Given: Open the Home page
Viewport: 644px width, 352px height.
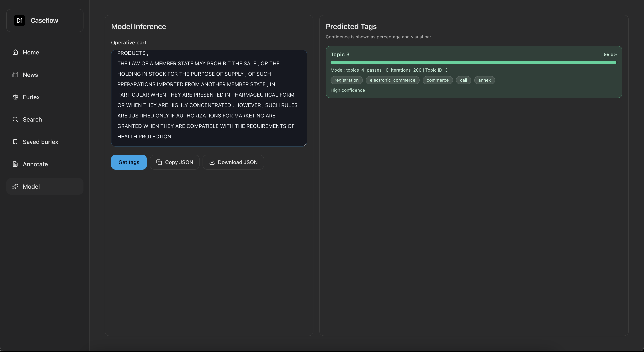Looking at the screenshot, I should tap(45, 52).
